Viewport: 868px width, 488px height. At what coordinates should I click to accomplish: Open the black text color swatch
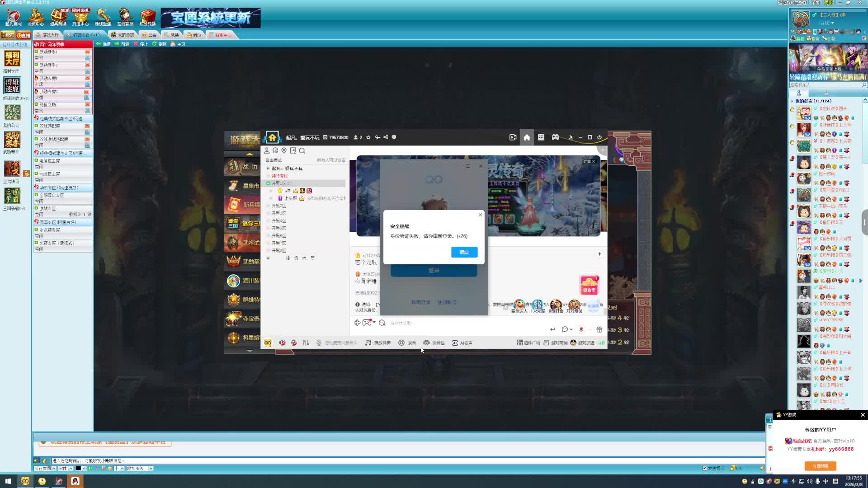tap(78, 469)
